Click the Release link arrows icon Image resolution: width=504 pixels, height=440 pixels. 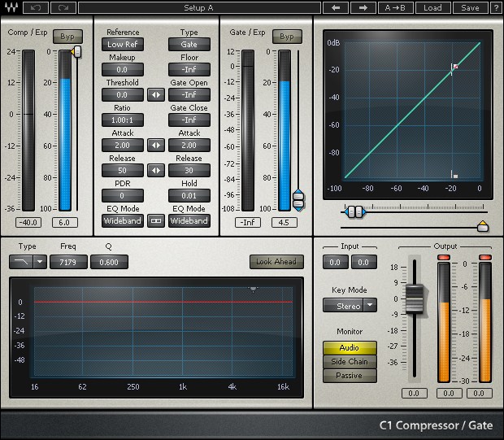tap(155, 171)
